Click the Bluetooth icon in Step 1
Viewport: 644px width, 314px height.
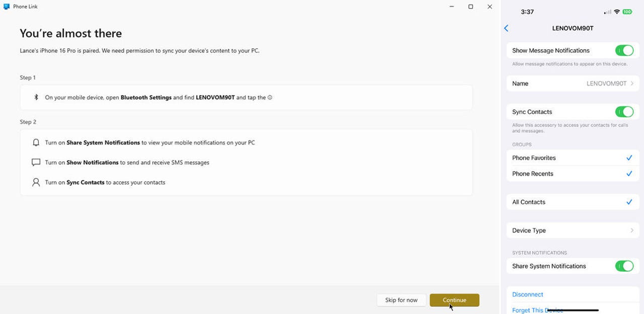[x=36, y=97]
